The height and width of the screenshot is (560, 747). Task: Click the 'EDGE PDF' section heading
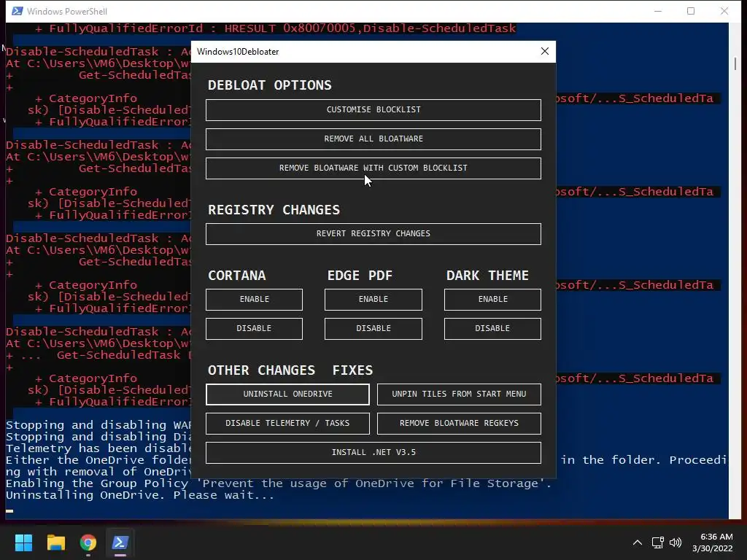tap(360, 276)
